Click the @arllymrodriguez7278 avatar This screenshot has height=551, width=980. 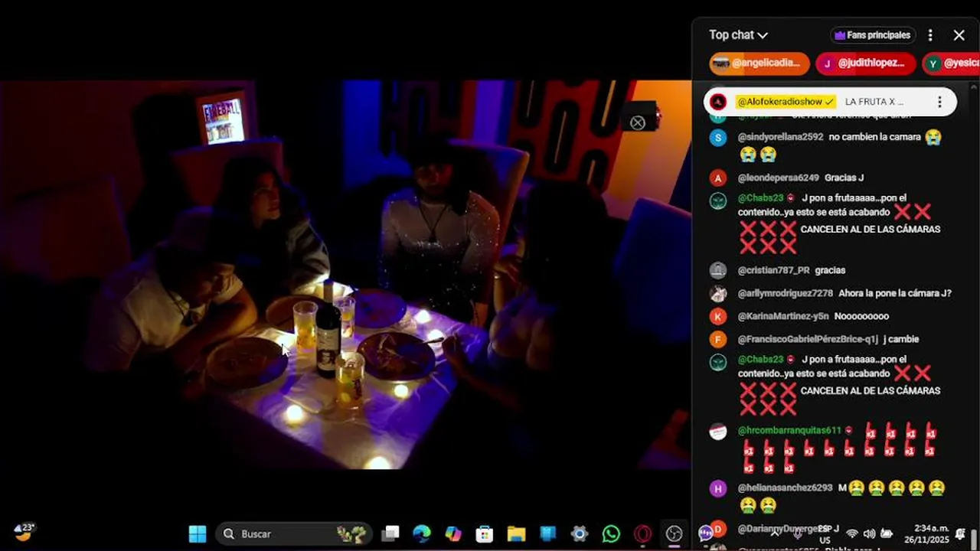(717, 294)
